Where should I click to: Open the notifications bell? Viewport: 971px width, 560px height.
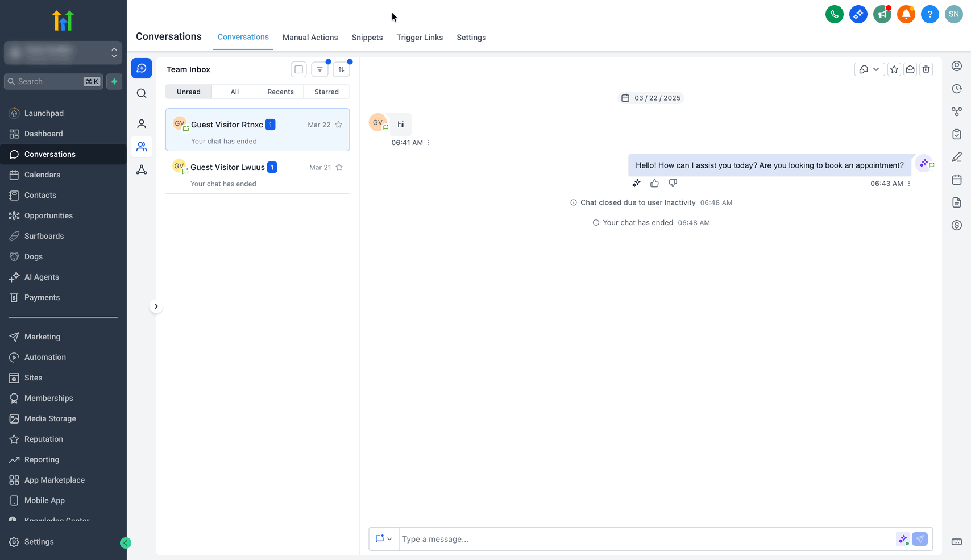[x=906, y=14]
